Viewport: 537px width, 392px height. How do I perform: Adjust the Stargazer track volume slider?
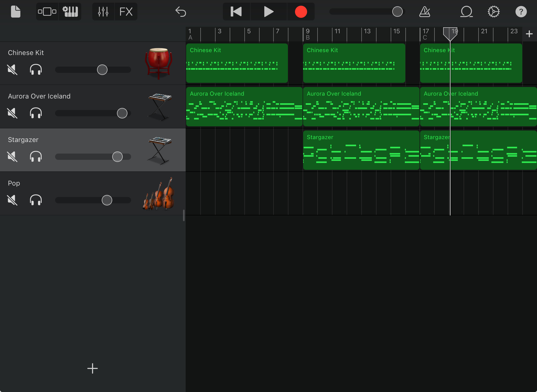coord(117,156)
